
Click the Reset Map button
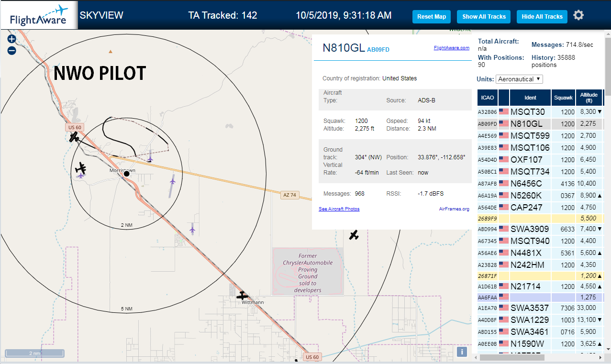432,17
